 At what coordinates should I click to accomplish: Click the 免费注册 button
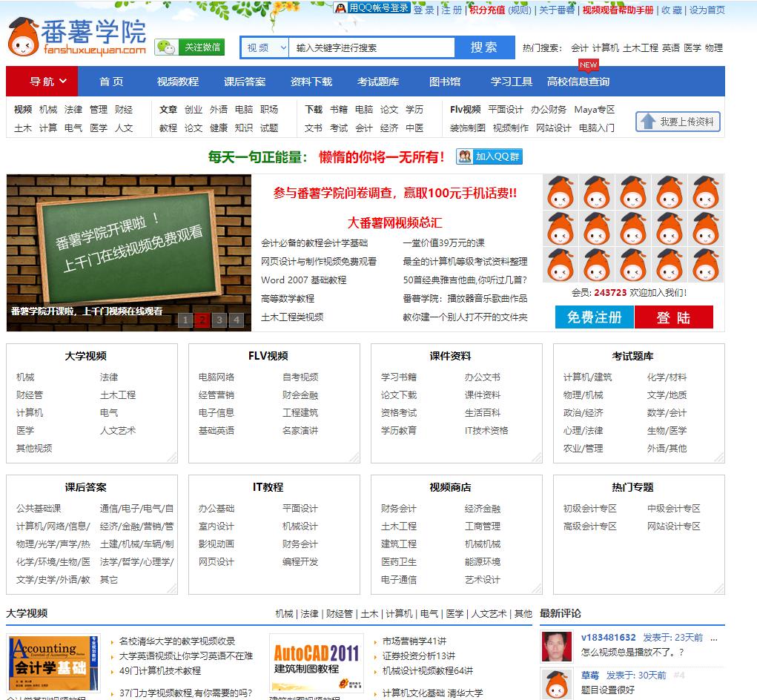(x=594, y=317)
